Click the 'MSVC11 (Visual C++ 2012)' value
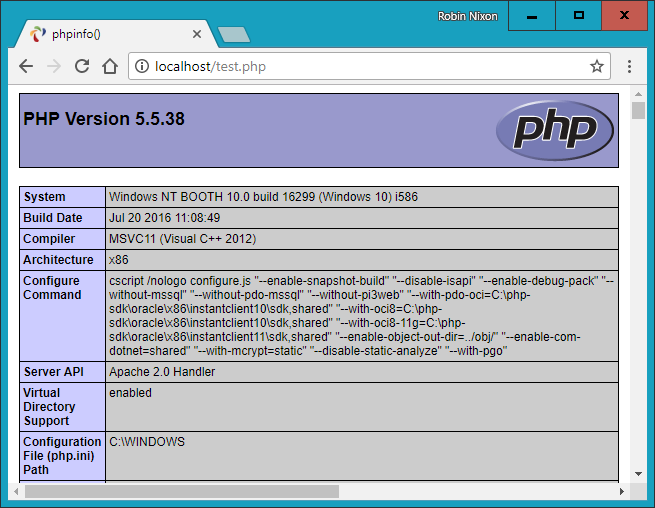 183,239
